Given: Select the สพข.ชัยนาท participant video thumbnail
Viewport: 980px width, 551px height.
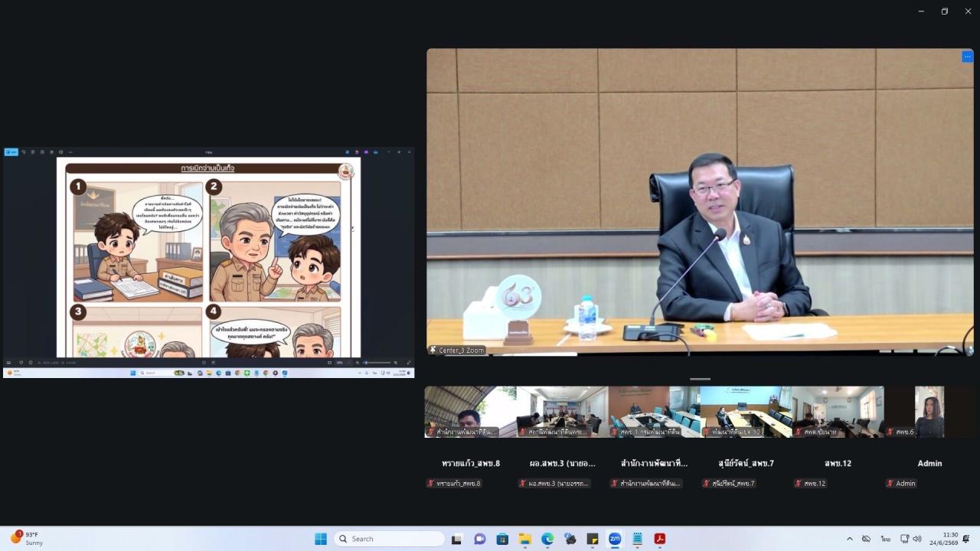Looking at the screenshot, I should 838,412.
